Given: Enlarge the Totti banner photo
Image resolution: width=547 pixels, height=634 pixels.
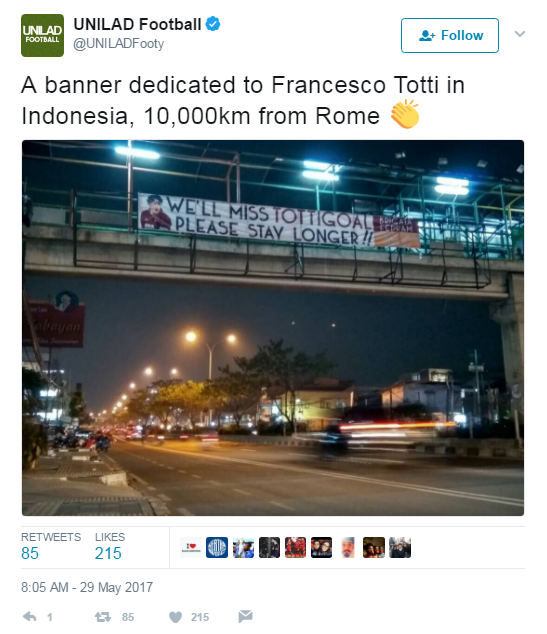Looking at the screenshot, I should click(x=273, y=328).
